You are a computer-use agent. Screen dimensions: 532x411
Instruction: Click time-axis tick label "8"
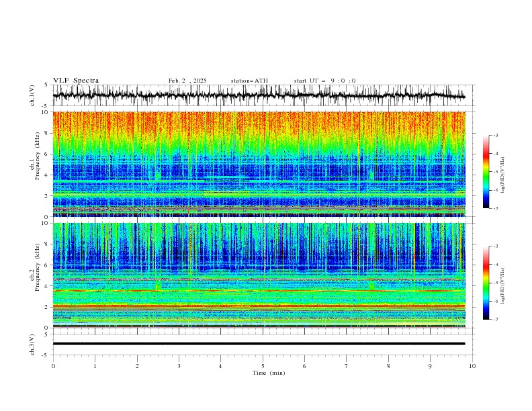click(388, 366)
